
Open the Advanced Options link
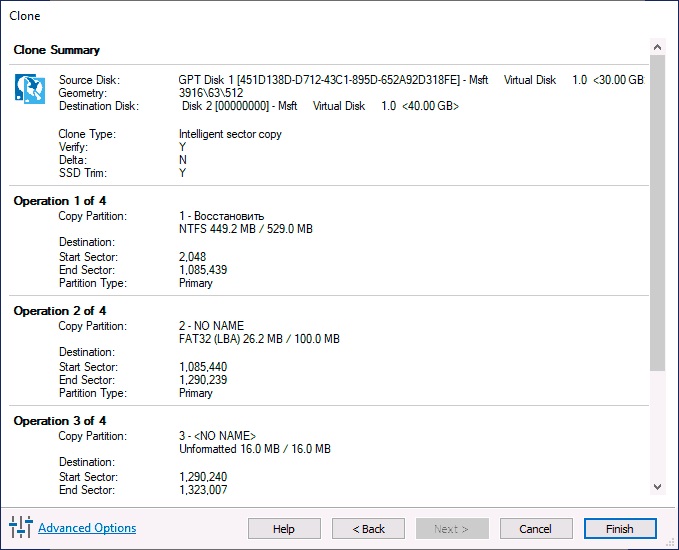tap(87, 528)
